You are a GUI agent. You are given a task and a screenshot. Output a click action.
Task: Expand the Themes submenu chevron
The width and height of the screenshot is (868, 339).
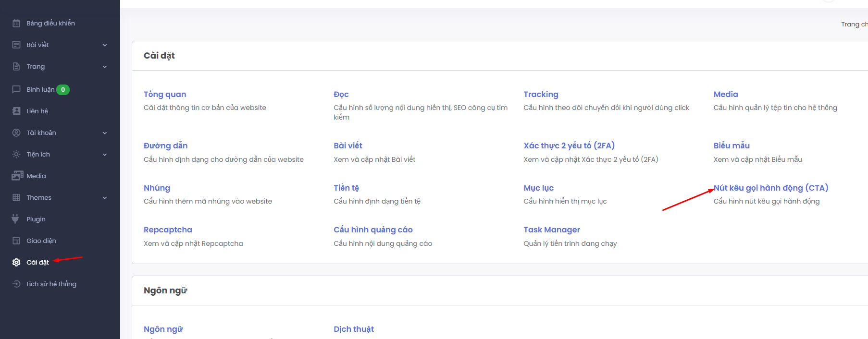click(x=105, y=198)
